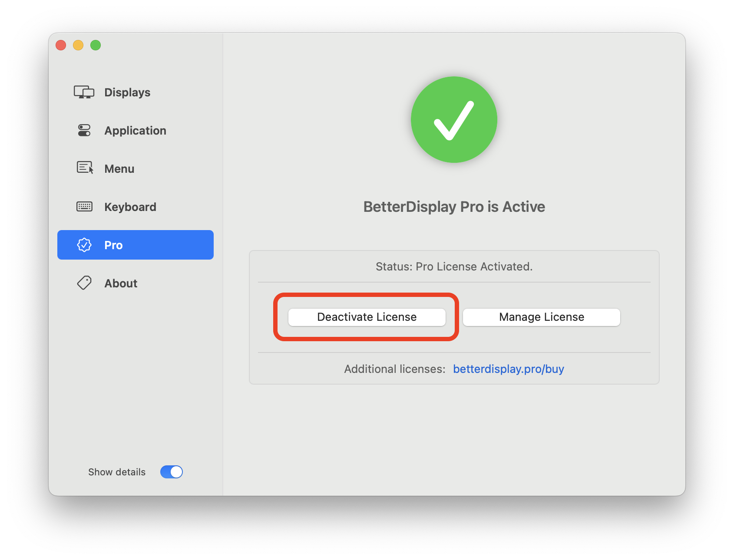Open the Keyboard settings section
The height and width of the screenshot is (560, 734).
tap(130, 207)
